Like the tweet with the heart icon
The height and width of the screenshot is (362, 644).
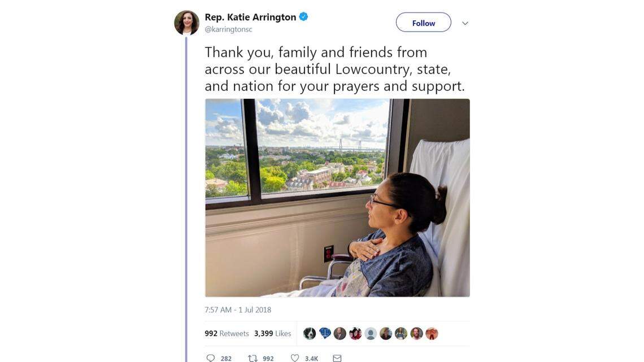[x=294, y=358]
